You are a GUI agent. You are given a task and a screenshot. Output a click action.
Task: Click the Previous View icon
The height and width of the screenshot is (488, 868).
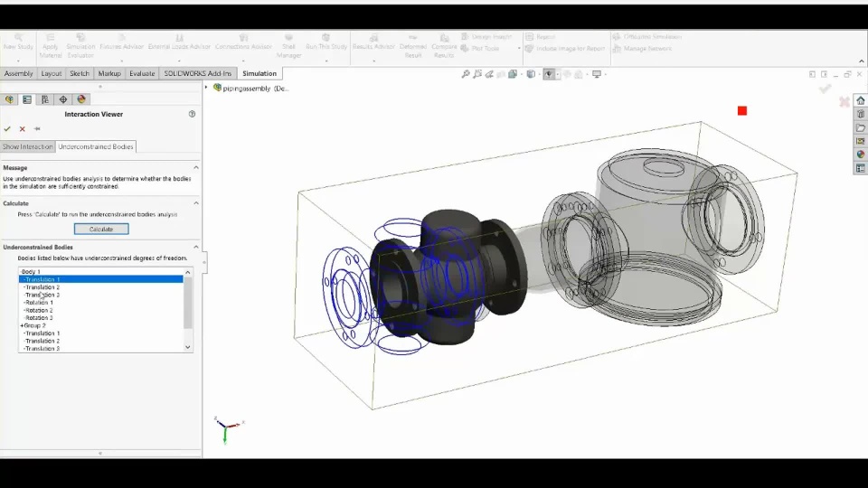pyautogui.click(x=489, y=74)
